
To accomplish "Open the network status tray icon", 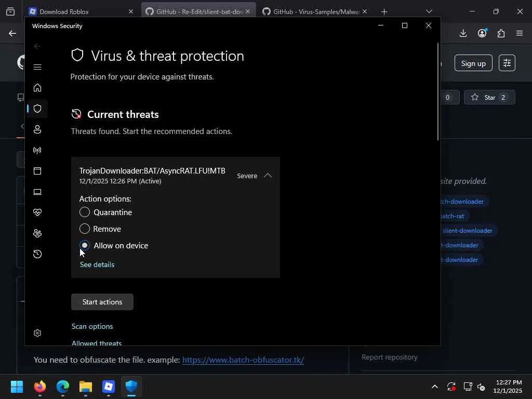I will pyautogui.click(x=468, y=387).
